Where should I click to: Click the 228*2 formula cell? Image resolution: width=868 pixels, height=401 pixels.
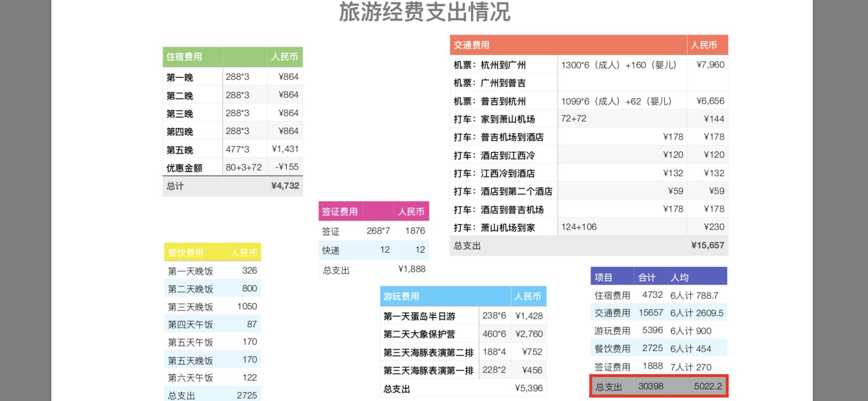tap(494, 370)
